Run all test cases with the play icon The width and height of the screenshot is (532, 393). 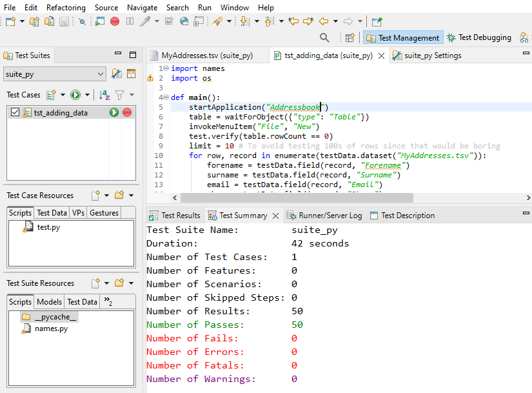(x=75, y=95)
